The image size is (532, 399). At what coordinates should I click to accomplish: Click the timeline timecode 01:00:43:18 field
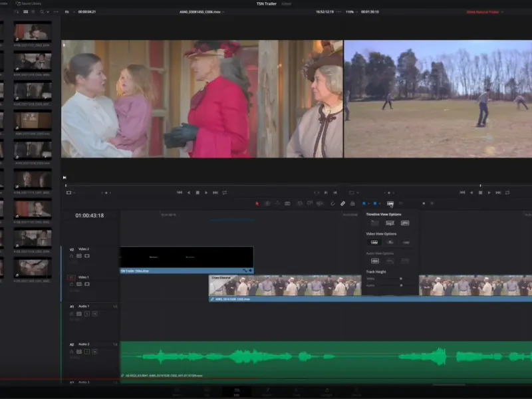pos(90,215)
